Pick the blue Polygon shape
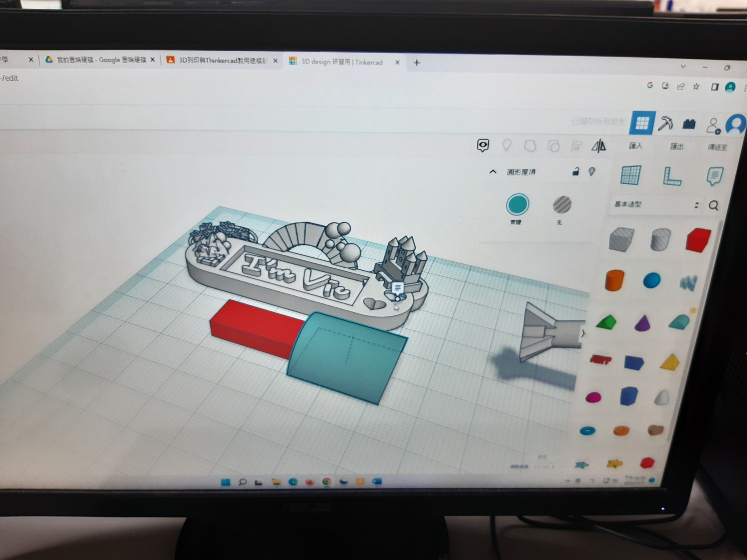Image resolution: width=747 pixels, height=560 pixels. pos(628,396)
